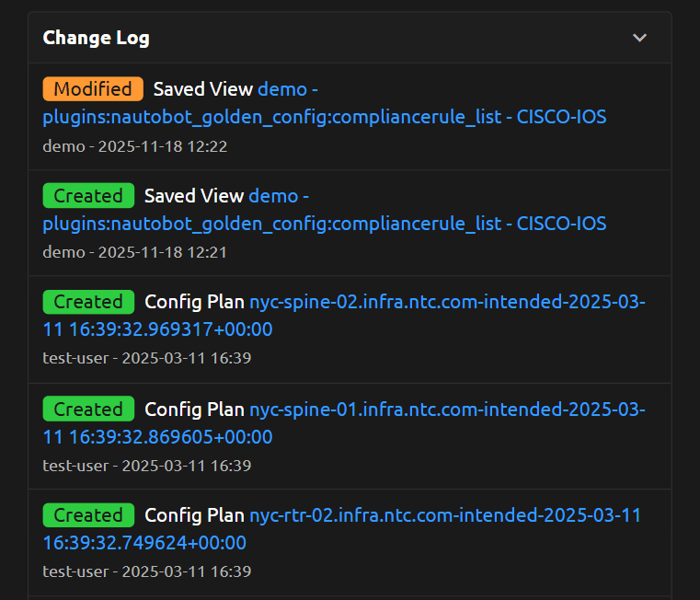Click test-user timestamp under nyc-spine-02 entry
The image size is (700, 600).
(x=146, y=358)
